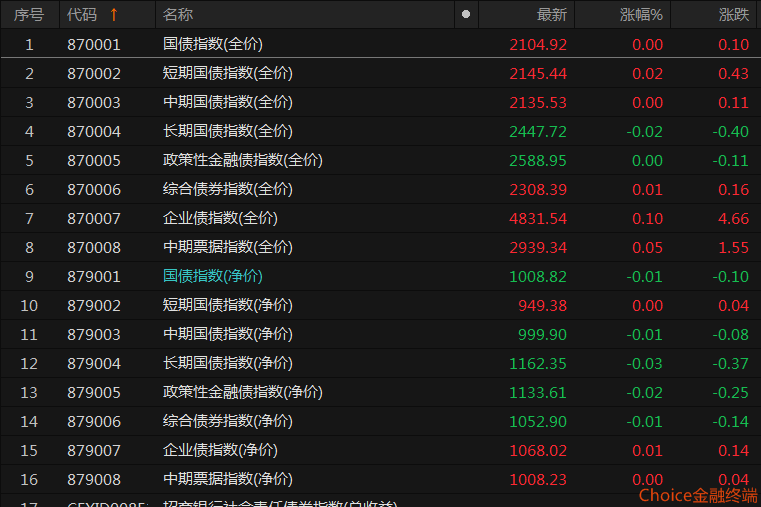Viewport: 761px width, 507px height.
Task: Click the dot icon in the header row
Action: coord(466,14)
